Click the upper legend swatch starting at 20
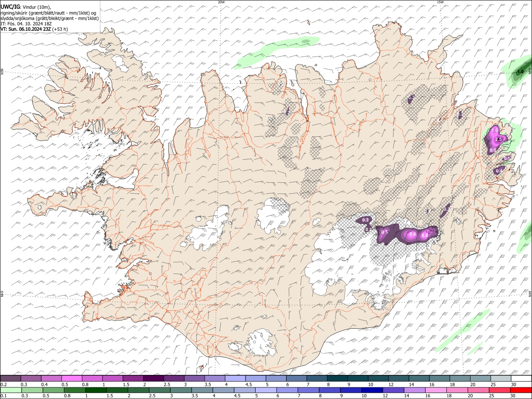The width and height of the screenshot is (532, 399). click(481, 379)
